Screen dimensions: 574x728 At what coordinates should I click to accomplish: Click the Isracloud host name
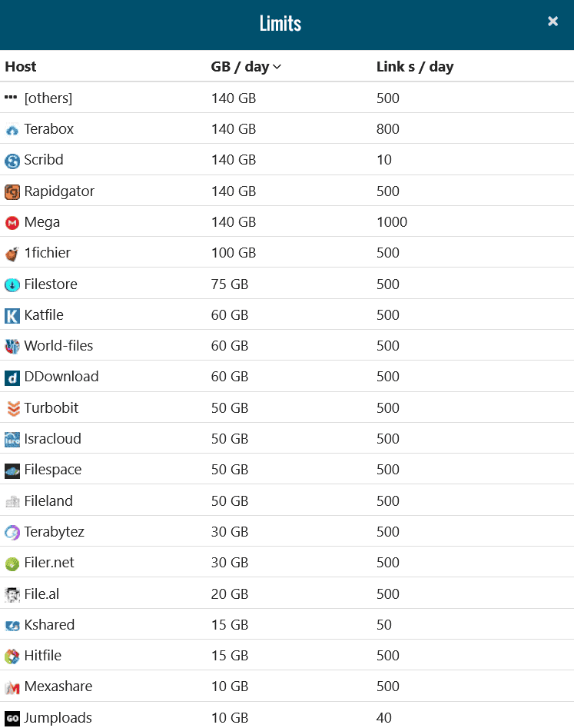(52, 439)
